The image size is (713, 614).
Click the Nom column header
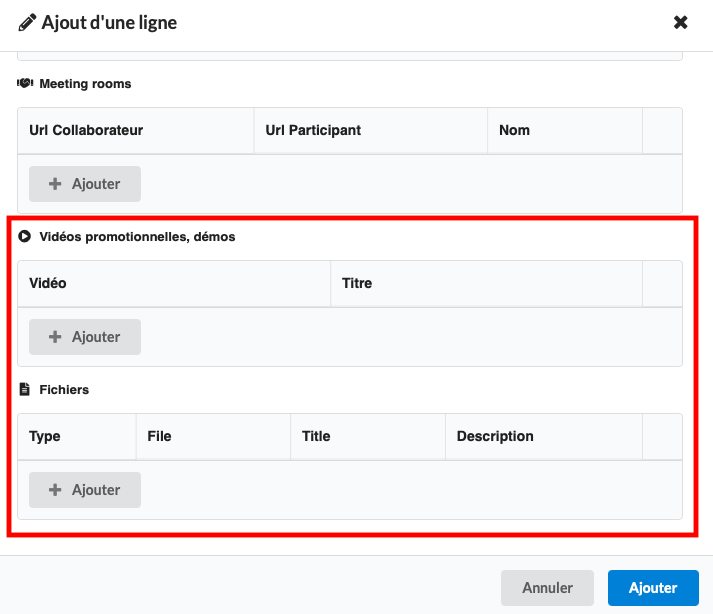(x=514, y=130)
